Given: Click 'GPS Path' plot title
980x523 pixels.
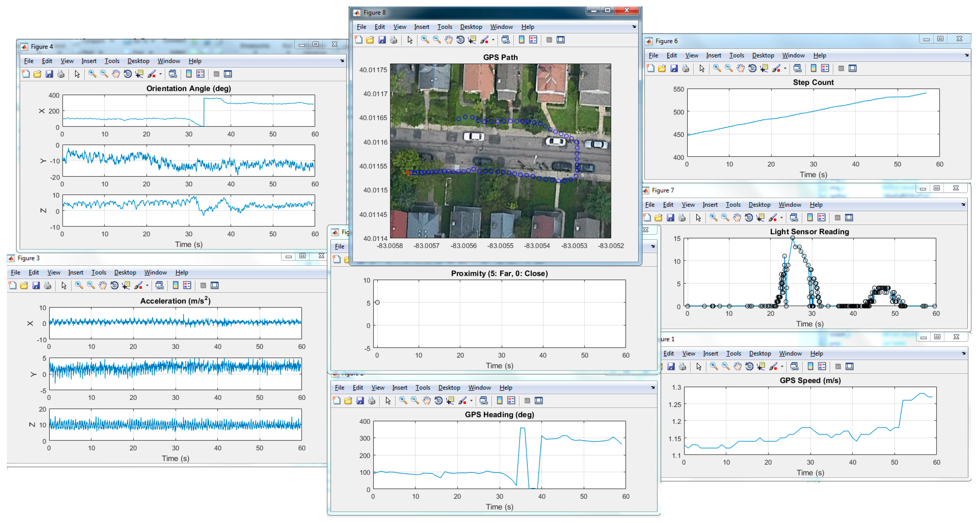Looking at the screenshot, I should [x=500, y=57].
